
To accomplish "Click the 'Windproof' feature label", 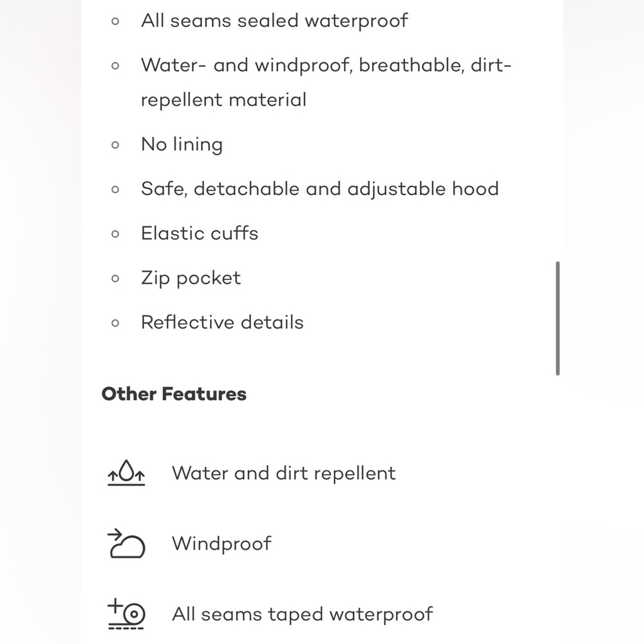I will tap(222, 544).
